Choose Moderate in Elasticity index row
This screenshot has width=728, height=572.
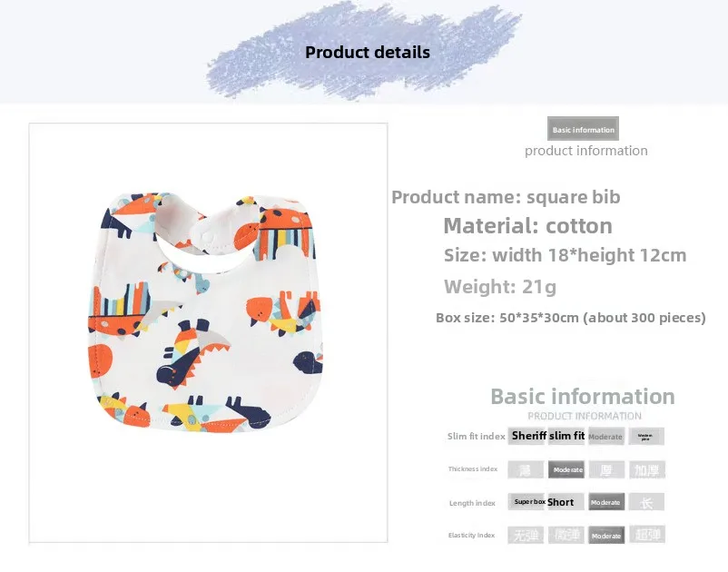point(606,535)
